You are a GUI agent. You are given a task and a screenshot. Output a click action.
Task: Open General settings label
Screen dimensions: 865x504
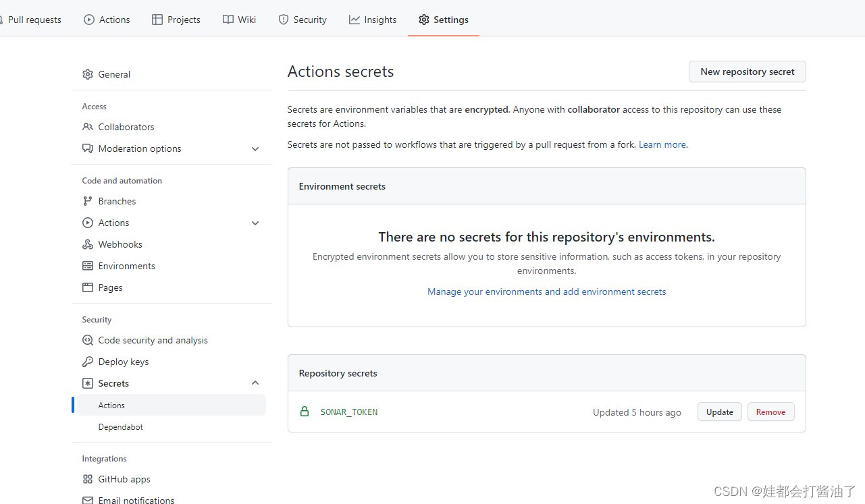click(x=114, y=74)
